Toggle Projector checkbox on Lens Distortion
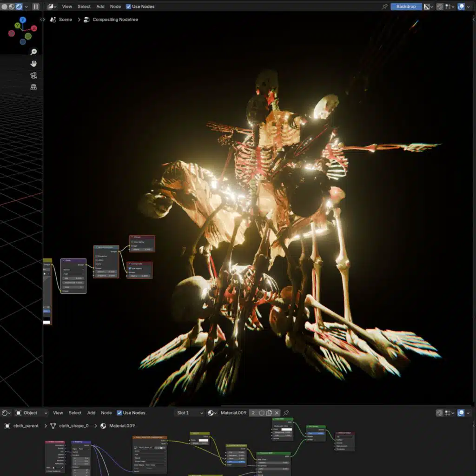Viewport: 476px width, 476px height. click(97, 256)
